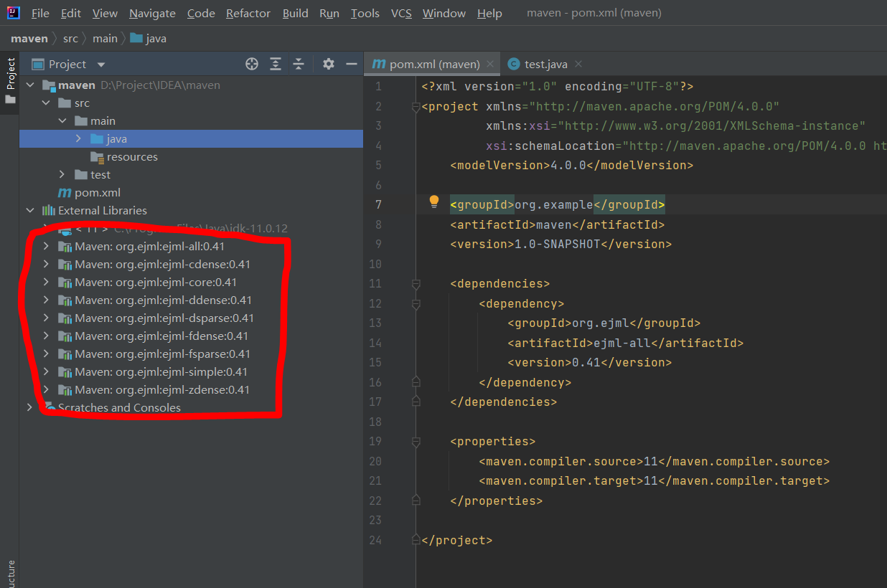Click the Select Opened File target icon
This screenshot has height=588, width=887.
coord(252,64)
